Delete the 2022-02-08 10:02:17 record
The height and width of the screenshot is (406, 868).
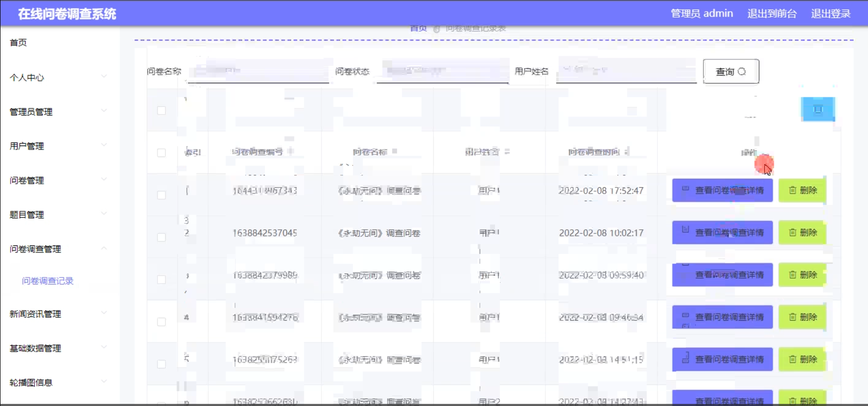pyautogui.click(x=802, y=232)
